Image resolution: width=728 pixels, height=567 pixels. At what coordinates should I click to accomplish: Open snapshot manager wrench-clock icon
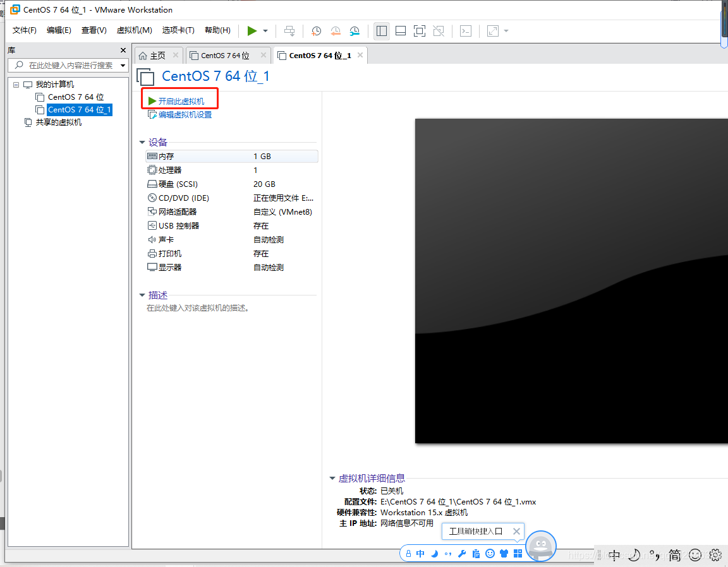click(x=355, y=31)
